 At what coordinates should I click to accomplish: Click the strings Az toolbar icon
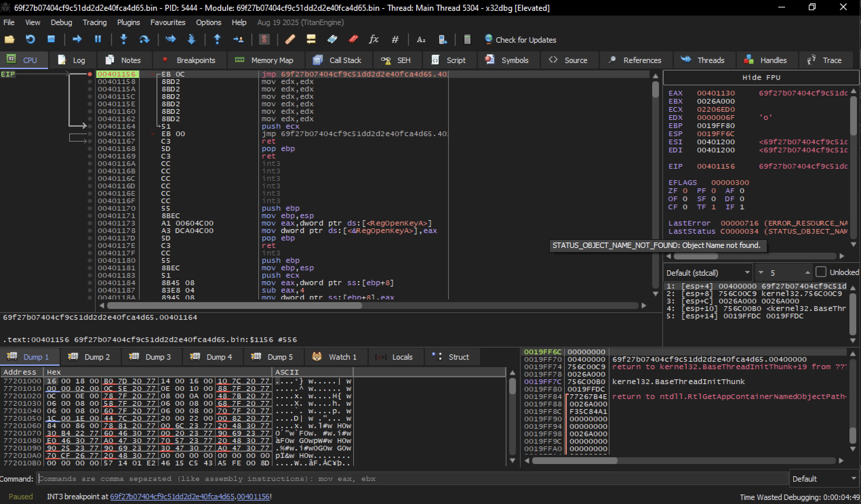[421, 40]
